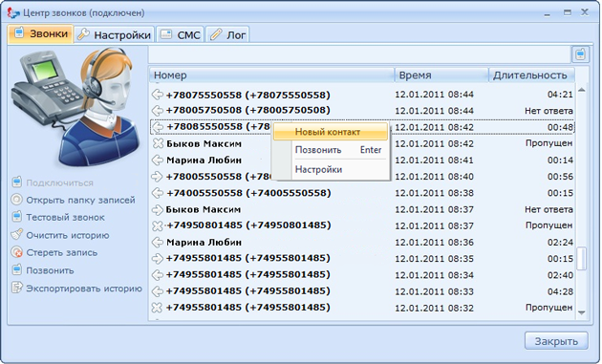
Task: Minimize the Центр звонков window
Action: (548, 13)
